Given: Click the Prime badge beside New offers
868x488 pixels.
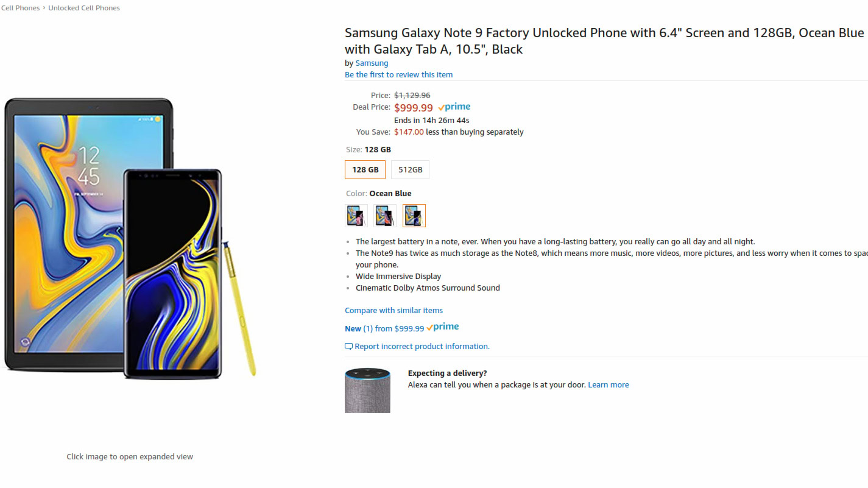Looking at the screenshot, I should (x=443, y=327).
